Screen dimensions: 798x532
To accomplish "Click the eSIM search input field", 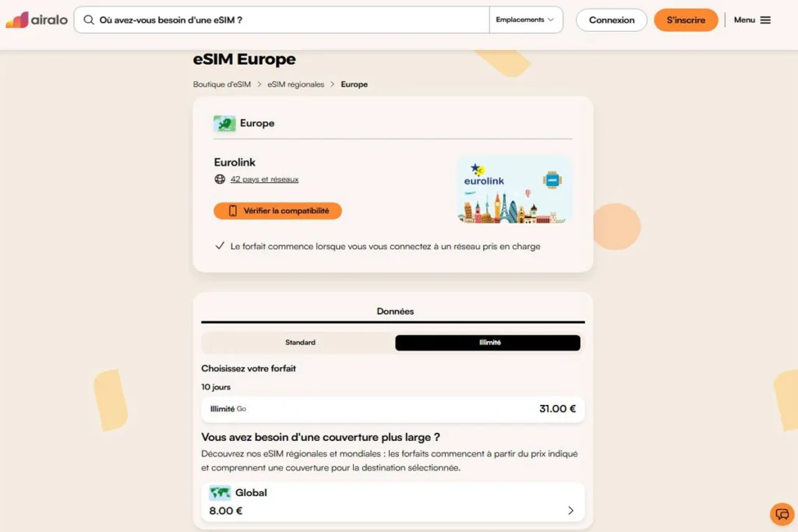I will click(281, 19).
